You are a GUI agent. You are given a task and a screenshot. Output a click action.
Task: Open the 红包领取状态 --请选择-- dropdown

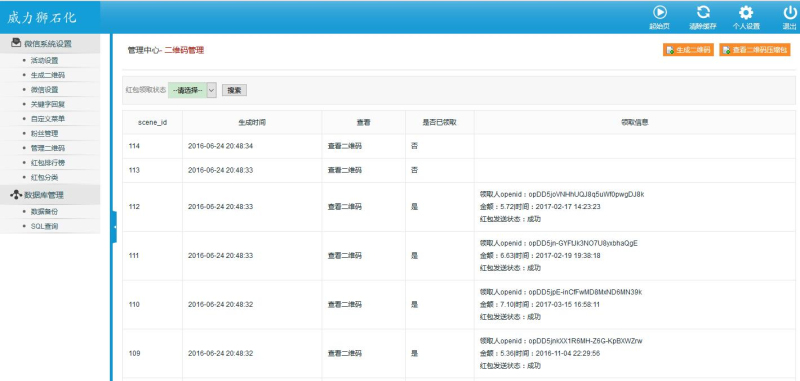[x=192, y=90]
